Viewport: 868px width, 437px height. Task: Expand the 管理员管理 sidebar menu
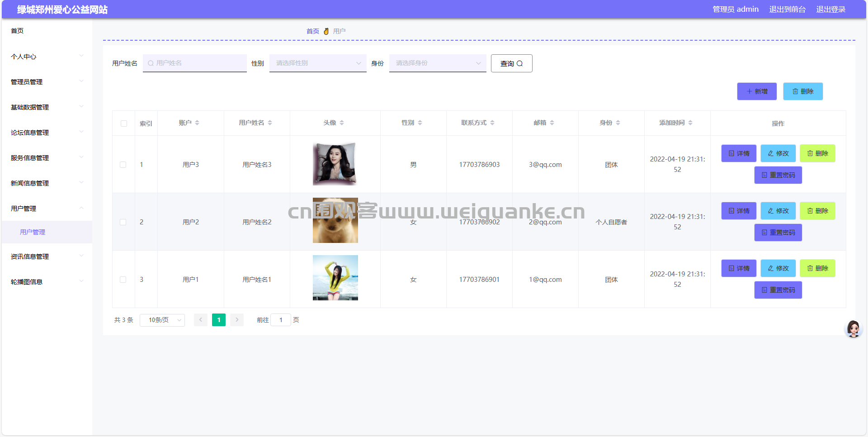tap(47, 82)
